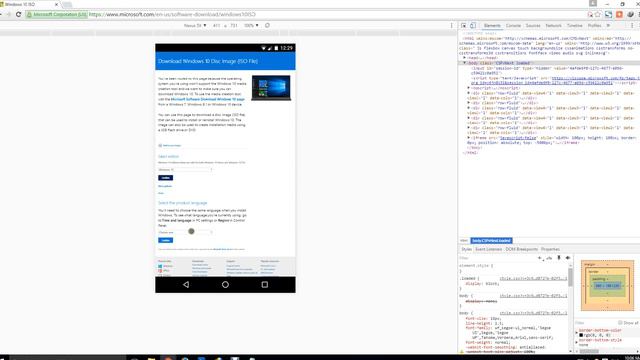Click the black rgb(0,0,0) color swatch
The height and width of the screenshot is (360, 640).
click(581, 335)
